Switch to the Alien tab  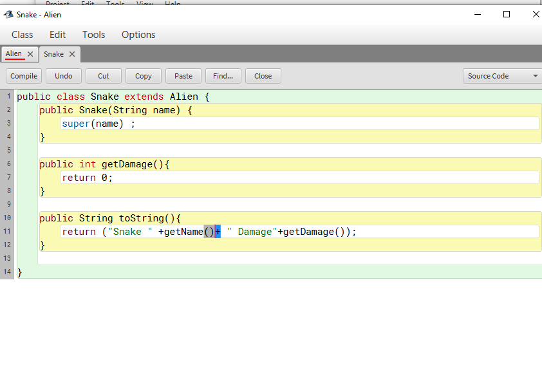[14, 54]
